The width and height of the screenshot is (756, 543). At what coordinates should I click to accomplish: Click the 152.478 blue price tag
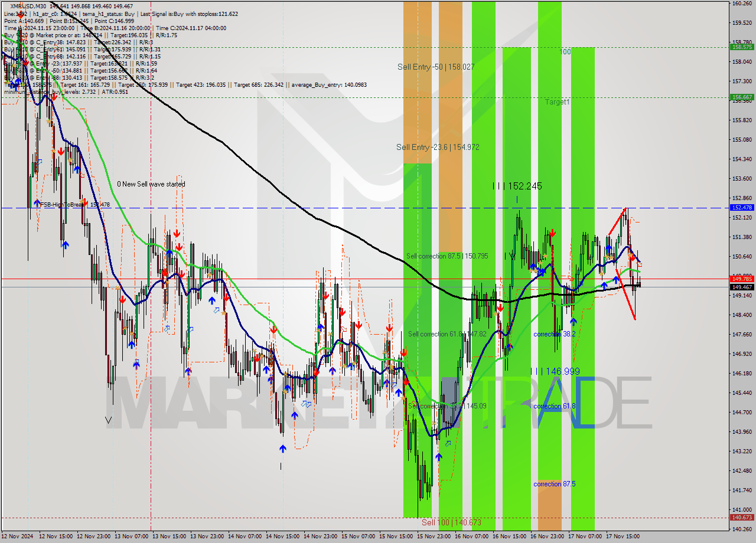tap(742, 208)
